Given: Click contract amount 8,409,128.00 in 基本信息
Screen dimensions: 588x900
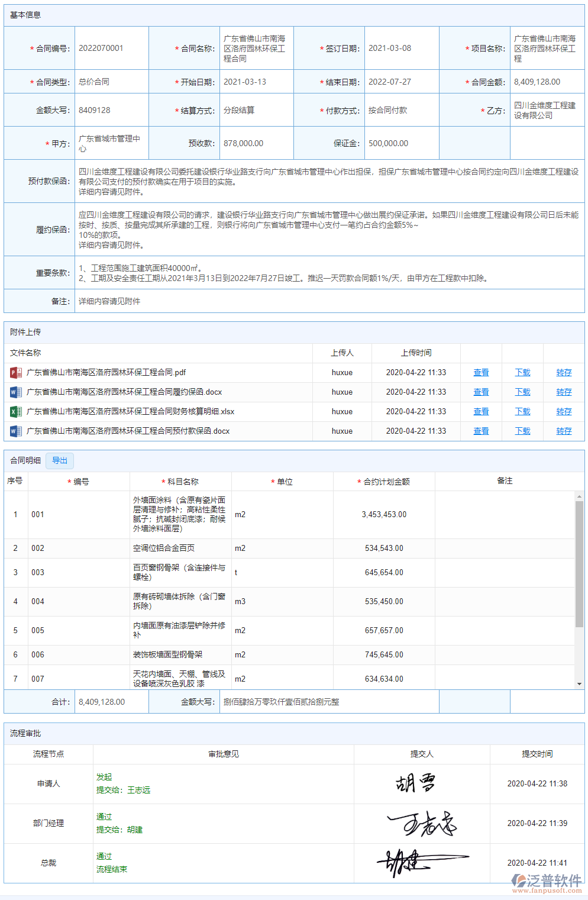Looking at the screenshot, I should coord(537,82).
